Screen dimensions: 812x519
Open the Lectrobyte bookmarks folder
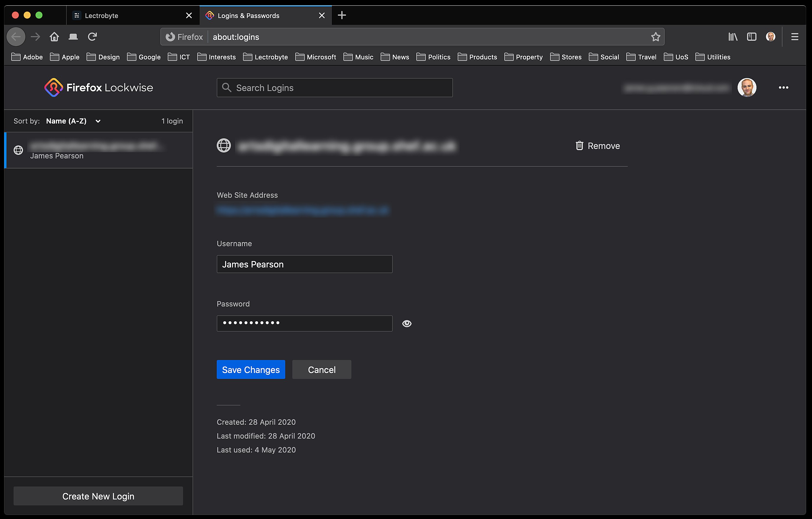265,57
